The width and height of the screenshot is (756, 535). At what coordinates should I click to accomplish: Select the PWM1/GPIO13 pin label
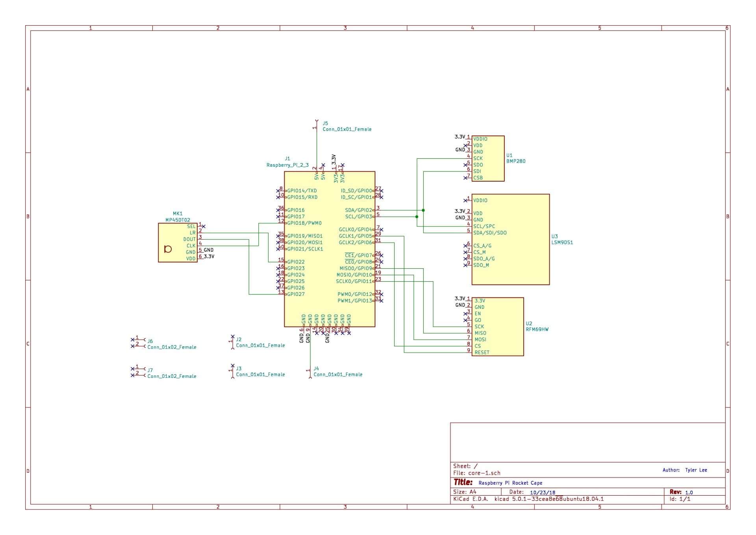click(355, 301)
